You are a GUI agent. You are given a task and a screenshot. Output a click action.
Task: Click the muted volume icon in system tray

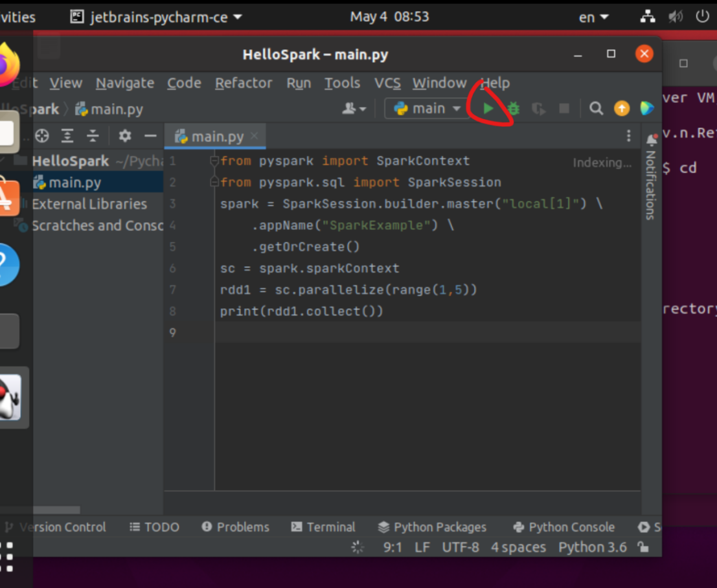tap(676, 17)
